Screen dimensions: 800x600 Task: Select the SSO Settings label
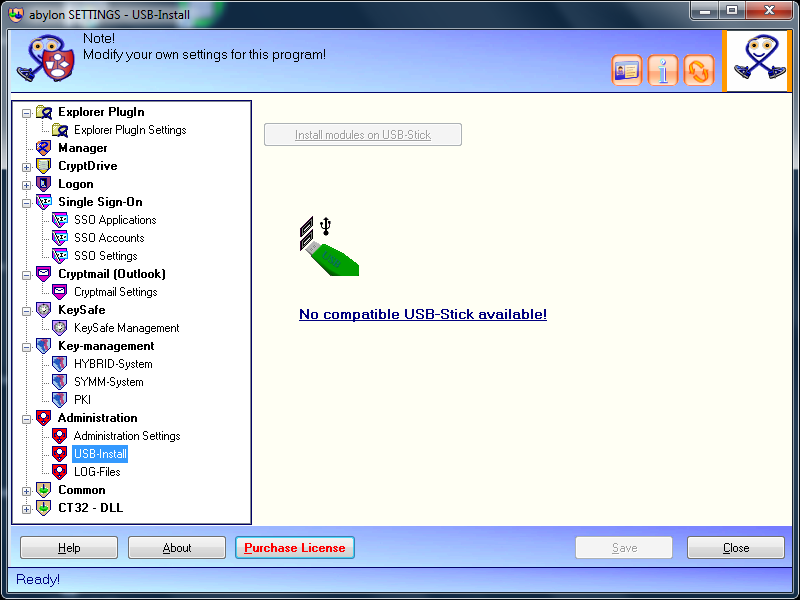point(106,256)
